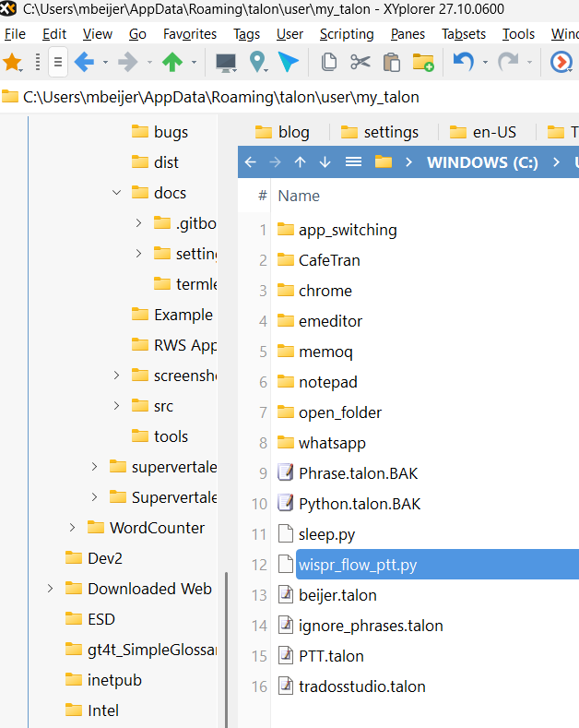Click the toolbar Back arrow button
Image resolution: width=579 pixels, height=728 pixels.
pos(85,62)
